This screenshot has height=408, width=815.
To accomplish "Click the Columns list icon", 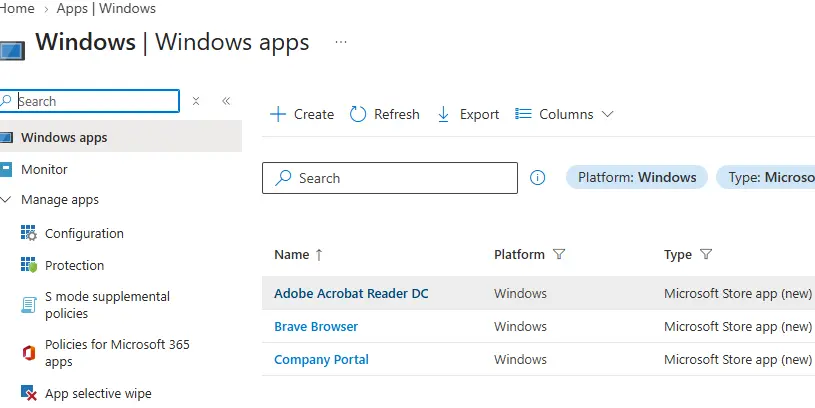I will (523, 113).
